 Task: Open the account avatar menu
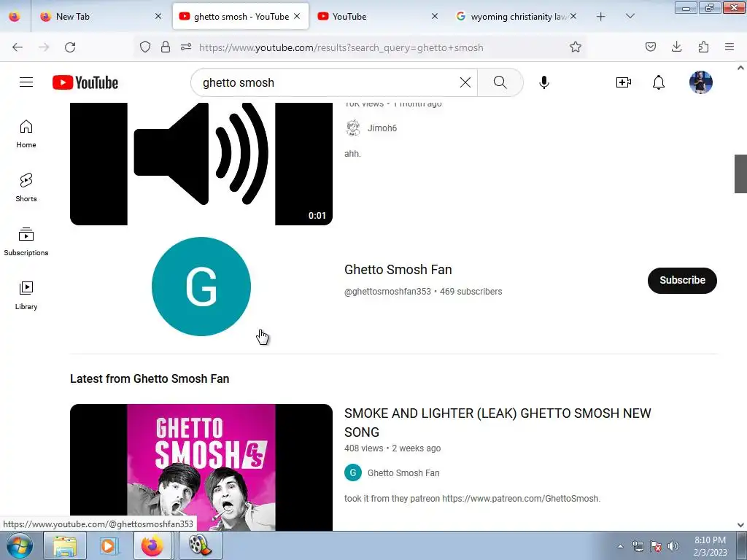click(701, 82)
